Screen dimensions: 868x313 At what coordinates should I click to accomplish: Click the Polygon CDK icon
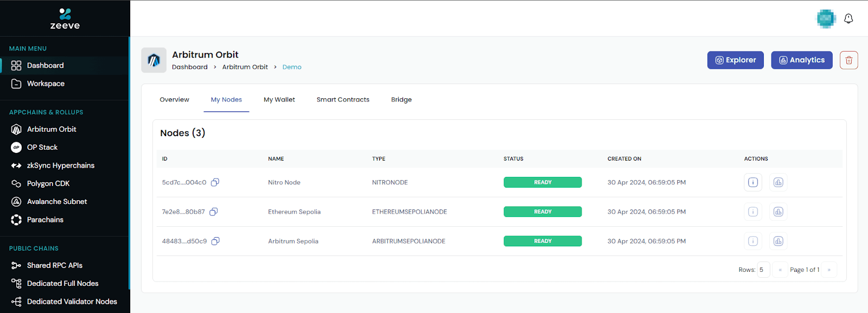tap(16, 183)
